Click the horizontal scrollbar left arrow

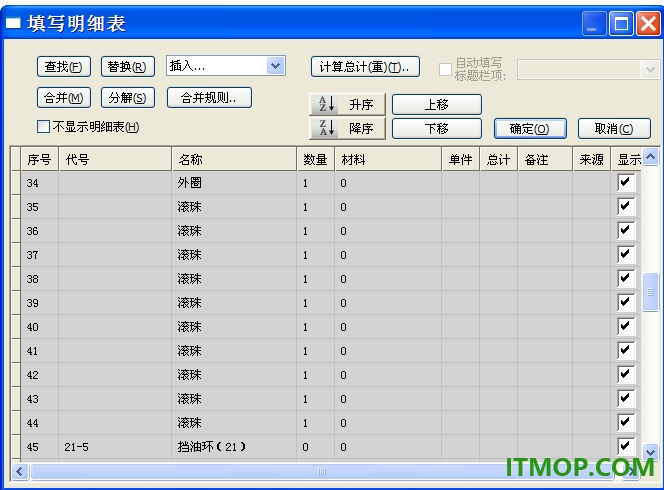coord(19,471)
